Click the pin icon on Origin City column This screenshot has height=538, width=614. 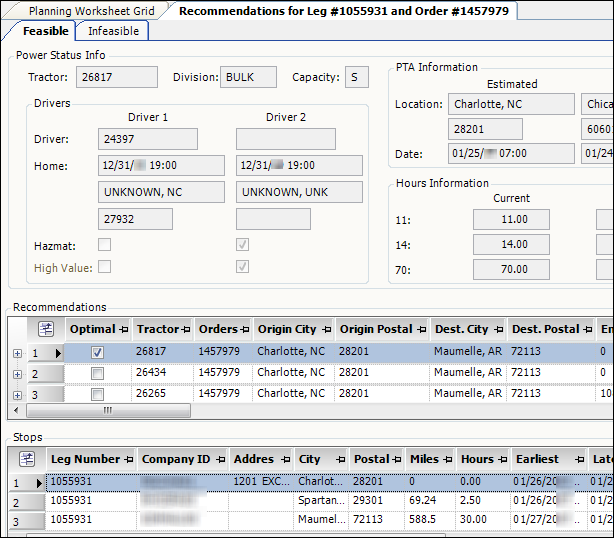coord(323,329)
